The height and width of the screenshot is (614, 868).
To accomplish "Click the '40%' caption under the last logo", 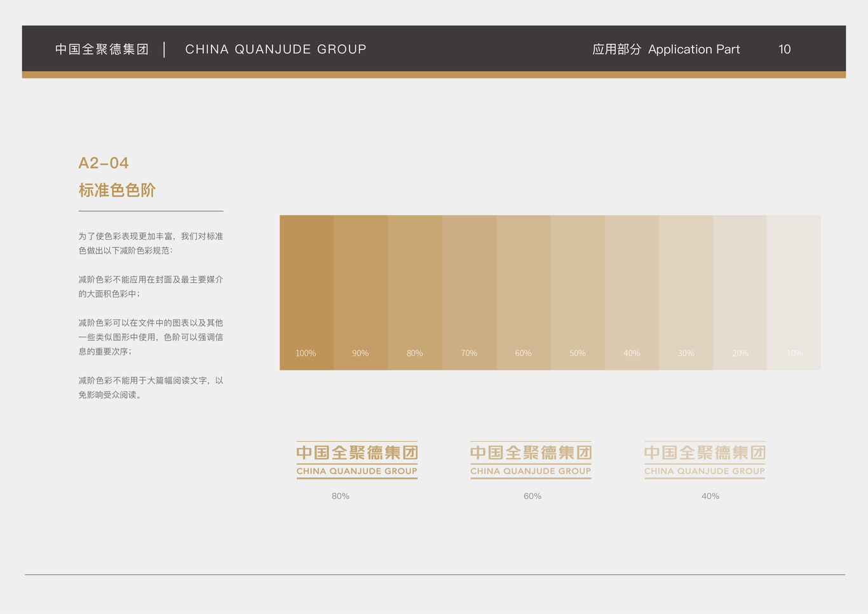I will (710, 496).
